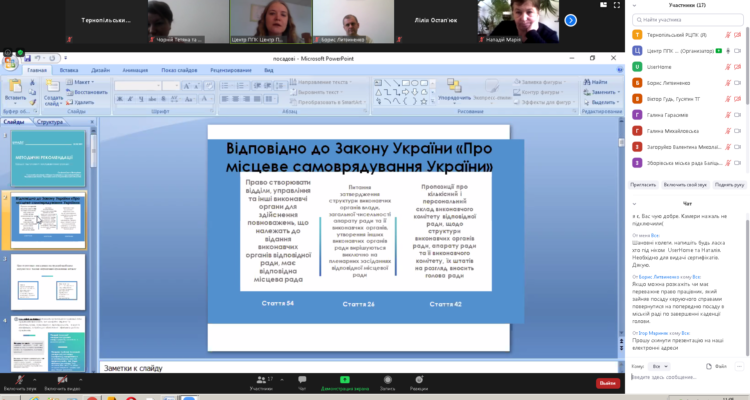Click the Пригласить invite button
This screenshot has height=400, width=750.
coord(643,185)
